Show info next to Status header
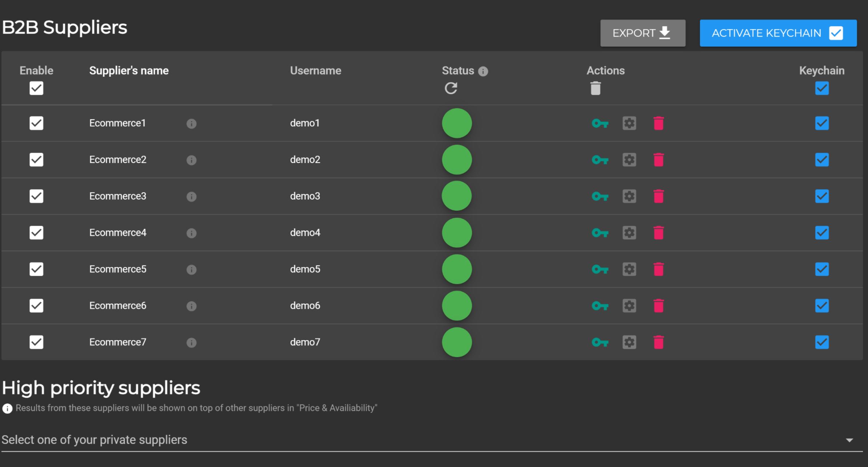 (483, 71)
